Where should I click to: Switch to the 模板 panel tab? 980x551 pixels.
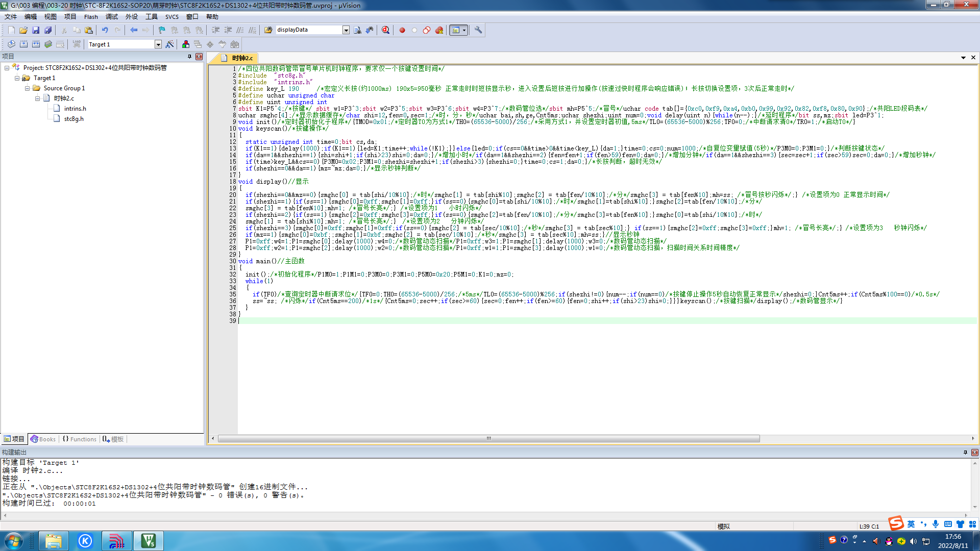[x=113, y=439]
